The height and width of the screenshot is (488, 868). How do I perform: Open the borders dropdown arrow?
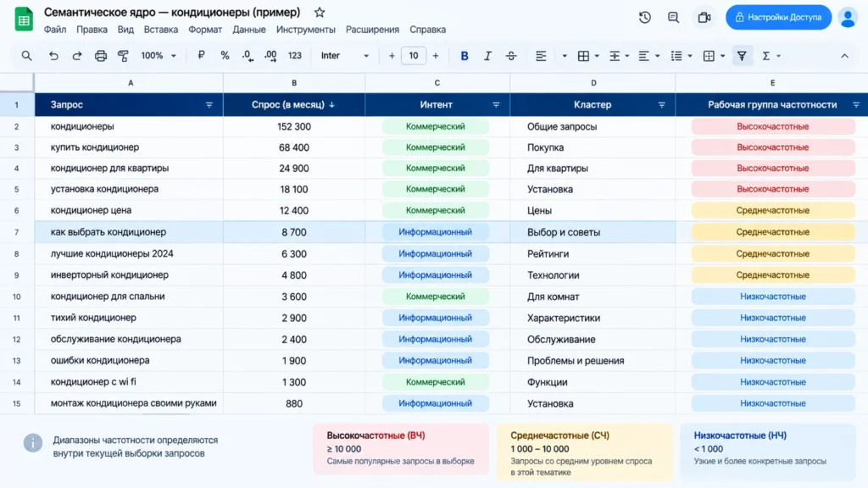(x=597, y=56)
